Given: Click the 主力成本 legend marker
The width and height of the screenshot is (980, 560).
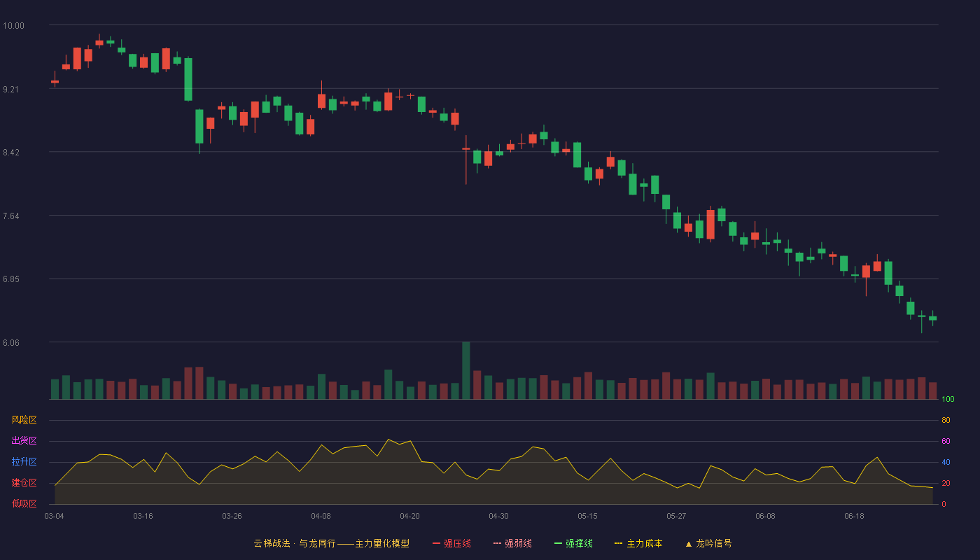Looking at the screenshot, I should click(x=618, y=543).
